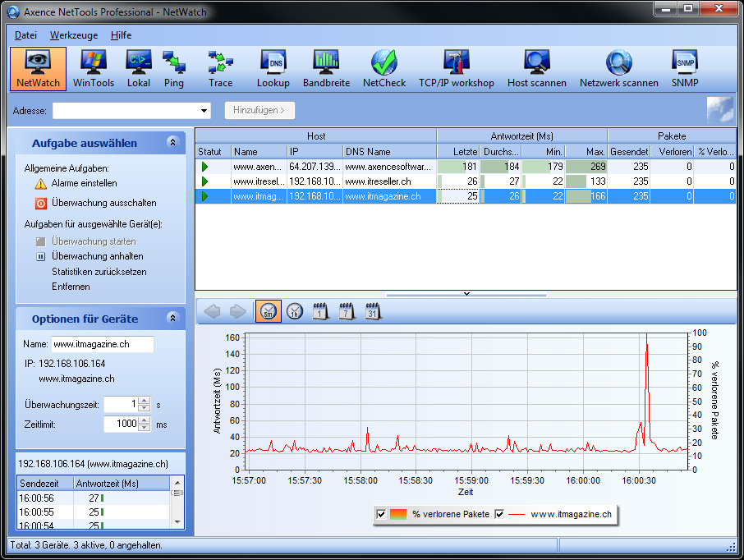The height and width of the screenshot is (560, 744).
Task: Click Überwachung ausschalten link
Action: click(103, 203)
